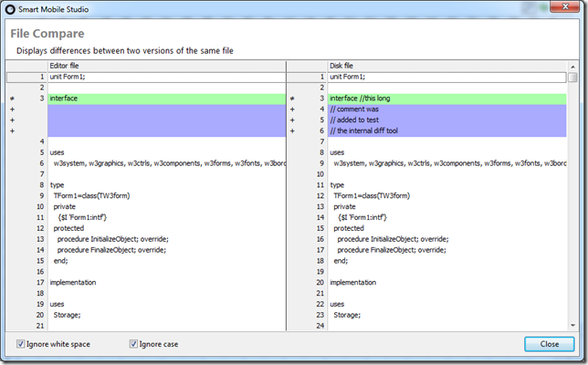Click the 'unit Form1;' line in Editor file
The width and height of the screenshot is (588, 365).
68,77
